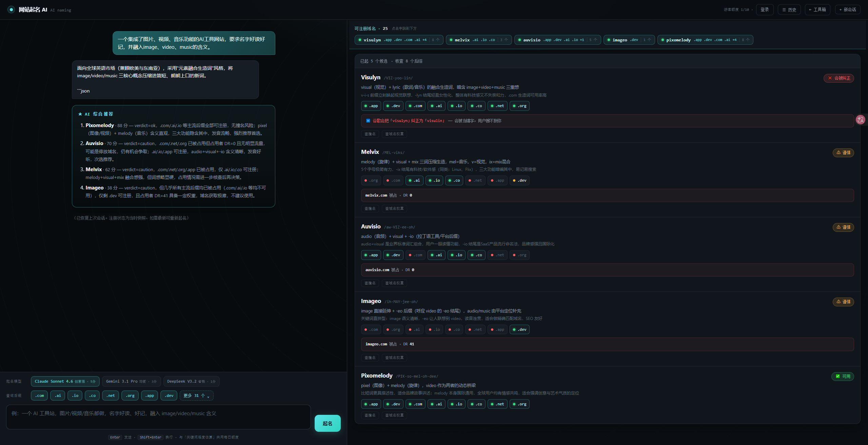Click the 会被纠正 badge on Visulyn
Viewport: 868px width, 445px height.
coord(839,78)
